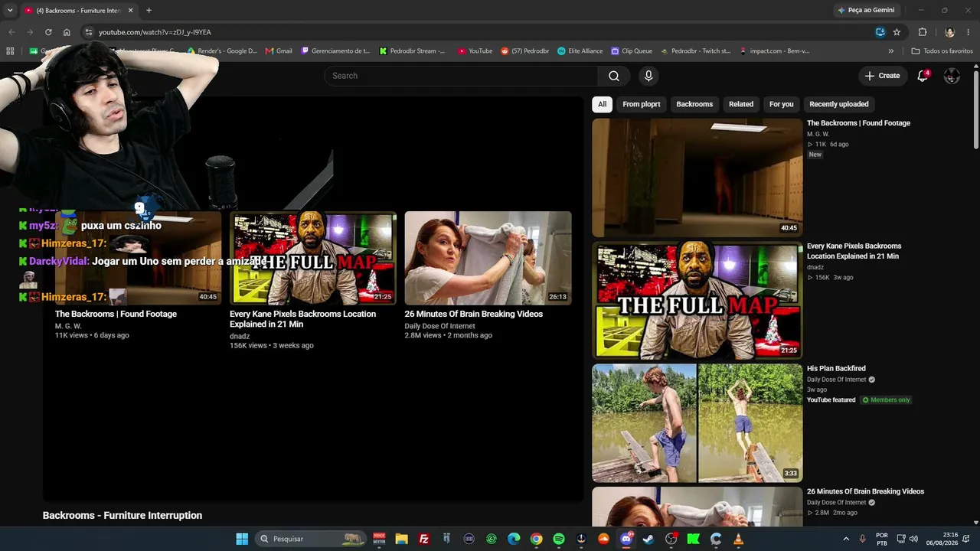The height and width of the screenshot is (551, 980).
Task: Open the dnadz channel in sidebar
Action: 815,267
